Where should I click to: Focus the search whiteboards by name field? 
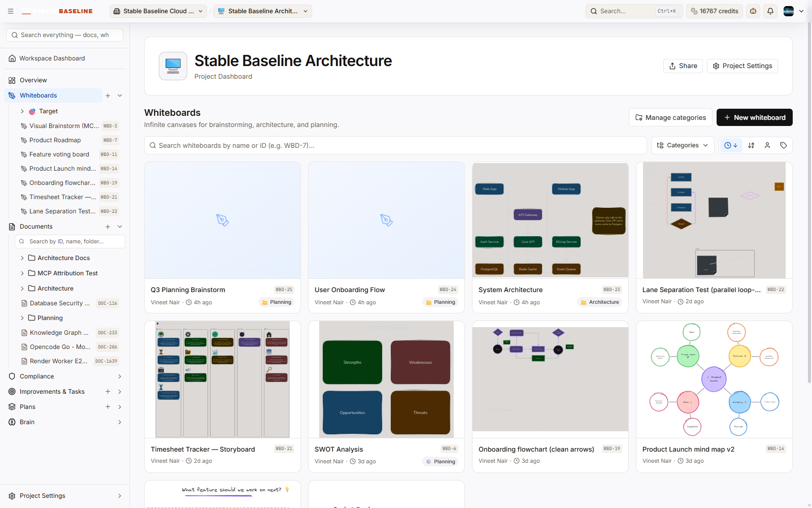point(395,145)
